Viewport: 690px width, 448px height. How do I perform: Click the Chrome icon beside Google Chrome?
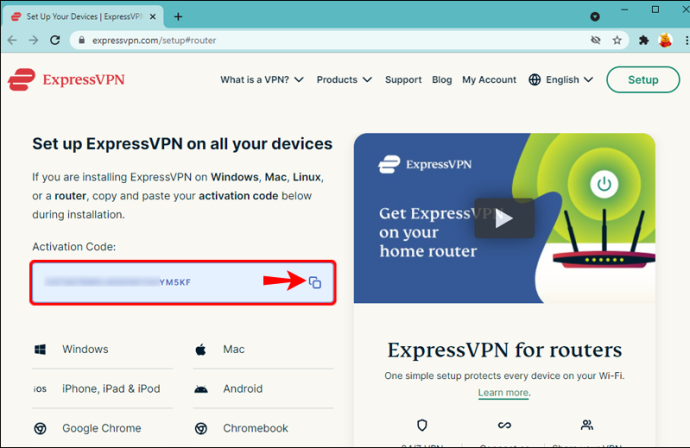click(40, 428)
